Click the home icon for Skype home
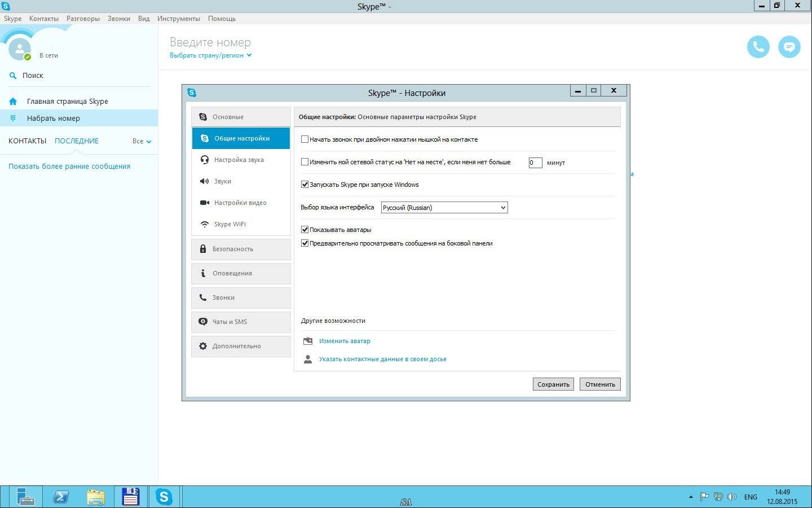812x508 pixels. pyautogui.click(x=13, y=102)
